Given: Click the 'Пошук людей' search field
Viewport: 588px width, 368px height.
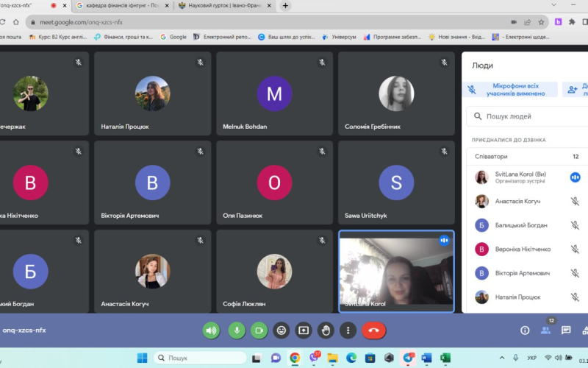Looking at the screenshot, I should (x=529, y=116).
